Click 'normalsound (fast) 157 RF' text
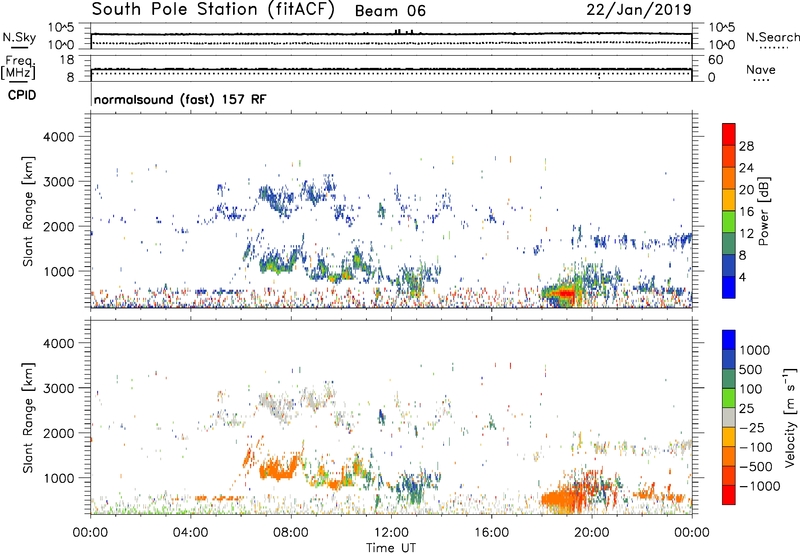Viewport: 800px width, 554px height. coord(180,99)
